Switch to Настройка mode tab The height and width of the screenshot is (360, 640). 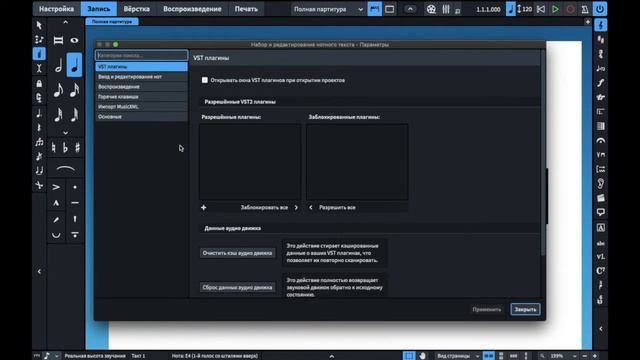click(56, 9)
